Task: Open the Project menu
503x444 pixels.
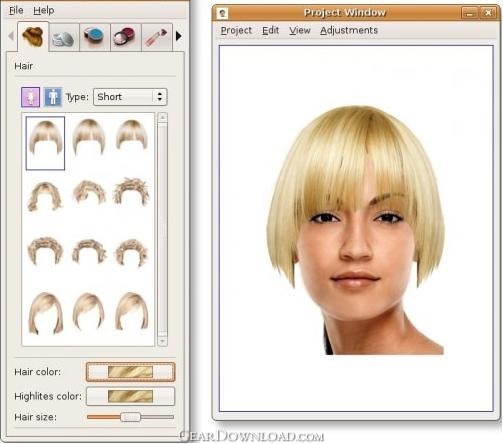Action: click(236, 30)
